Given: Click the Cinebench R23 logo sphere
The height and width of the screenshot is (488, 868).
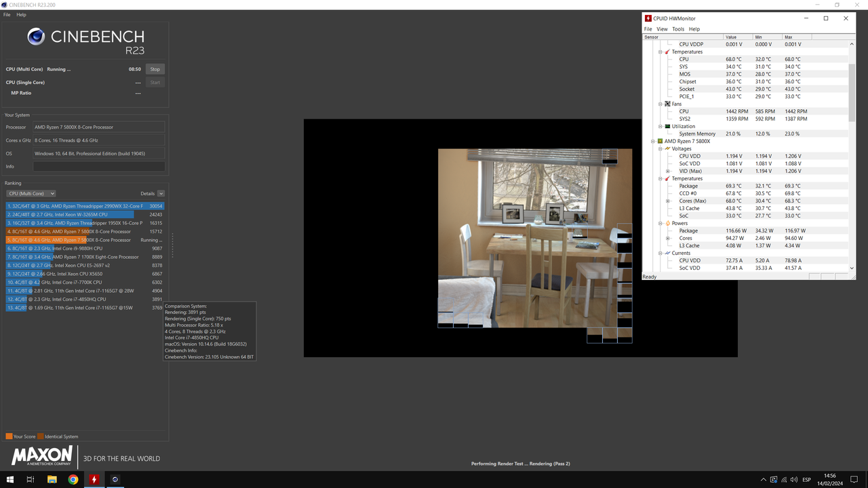Looking at the screenshot, I should point(36,37).
